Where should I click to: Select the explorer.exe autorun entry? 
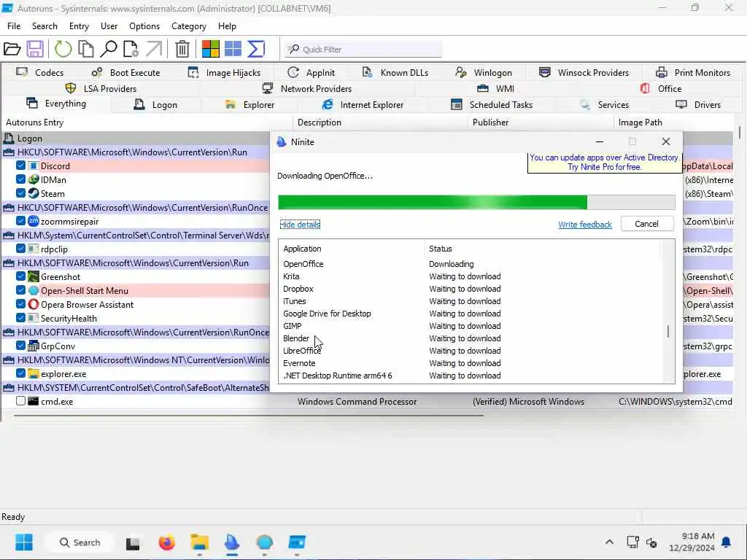point(63,374)
